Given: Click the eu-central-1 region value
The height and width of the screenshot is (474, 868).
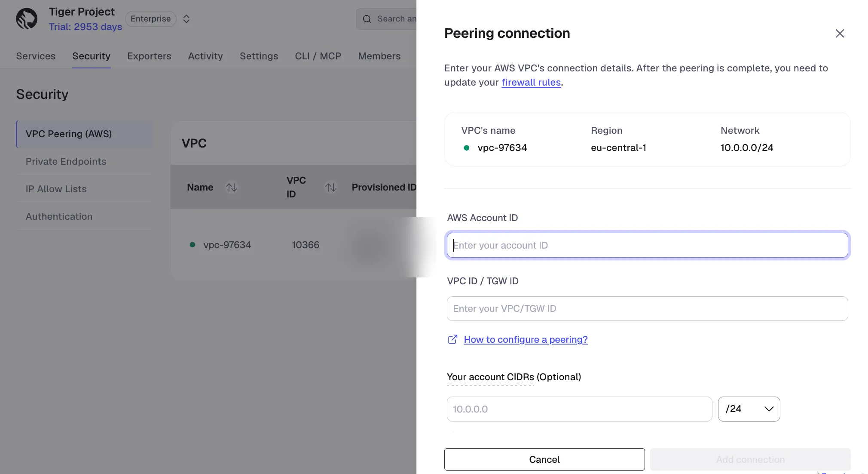Looking at the screenshot, I should click(618, 148).
